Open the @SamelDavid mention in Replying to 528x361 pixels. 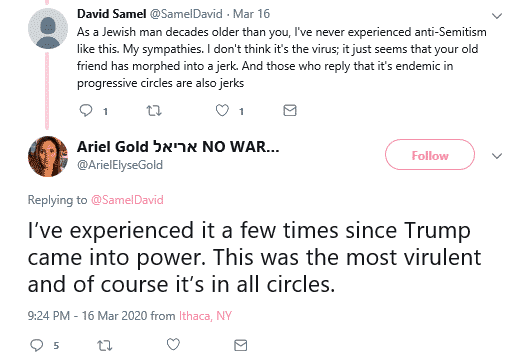127,200
